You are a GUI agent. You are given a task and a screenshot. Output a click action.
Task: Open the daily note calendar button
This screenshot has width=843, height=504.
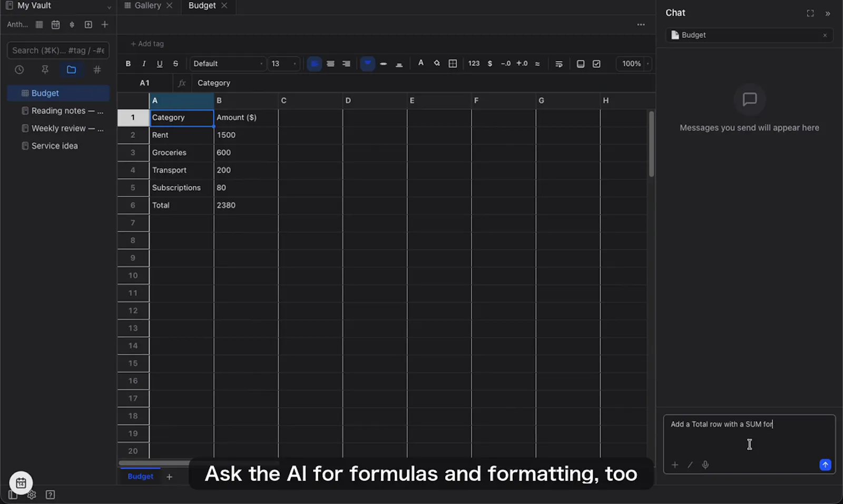pos(21,482)
